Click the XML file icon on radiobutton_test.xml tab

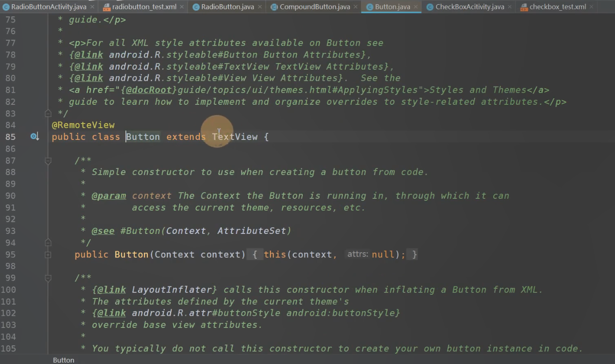107,7
